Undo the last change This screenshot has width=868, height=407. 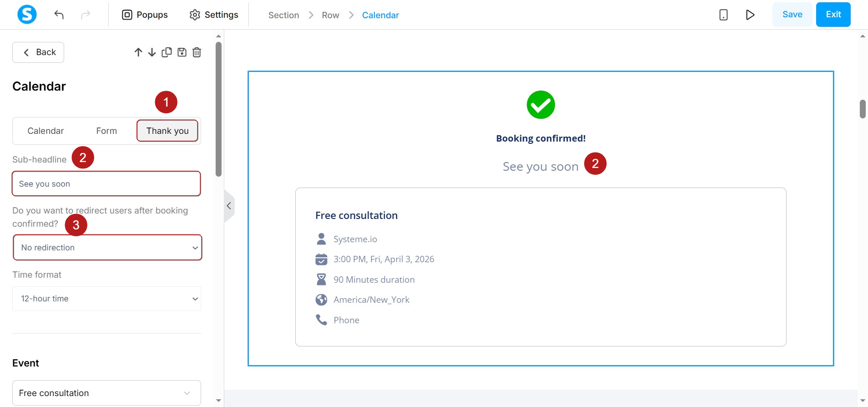pos(59,15)
